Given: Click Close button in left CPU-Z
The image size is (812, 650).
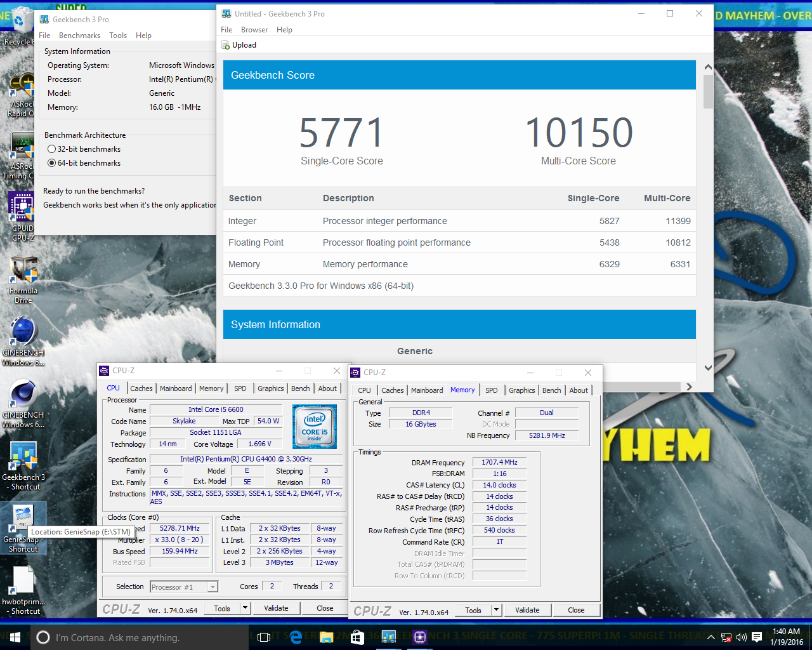Looking at the screenshot, I should [x=325, y=608].
